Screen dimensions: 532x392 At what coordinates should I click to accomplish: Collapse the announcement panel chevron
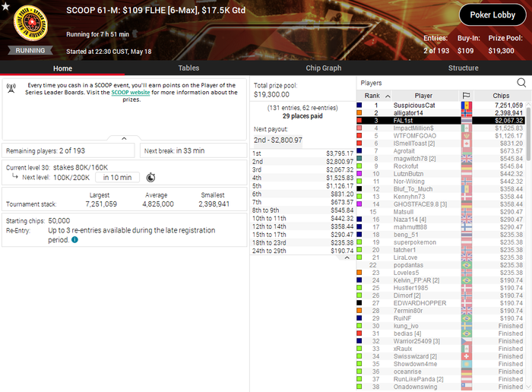click(x=124, y=138)
